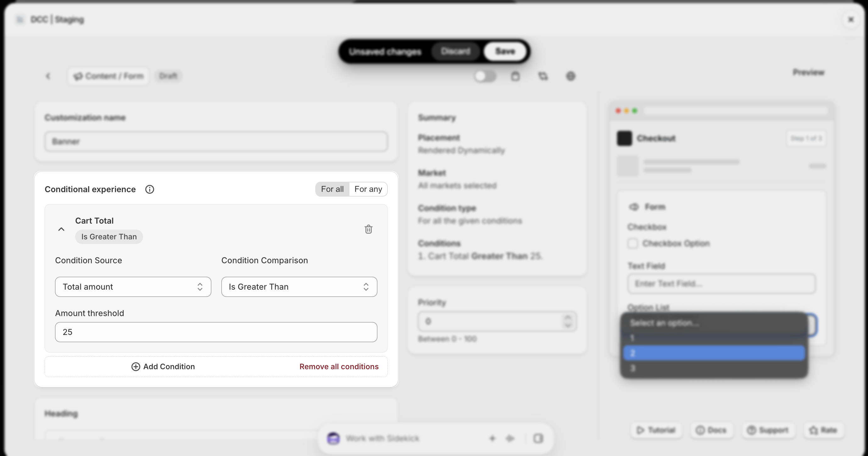Image resolution: width=868 pixels, height=456 pixels.
Task: Open Conditional experience info icon
Action: [150, 189]
